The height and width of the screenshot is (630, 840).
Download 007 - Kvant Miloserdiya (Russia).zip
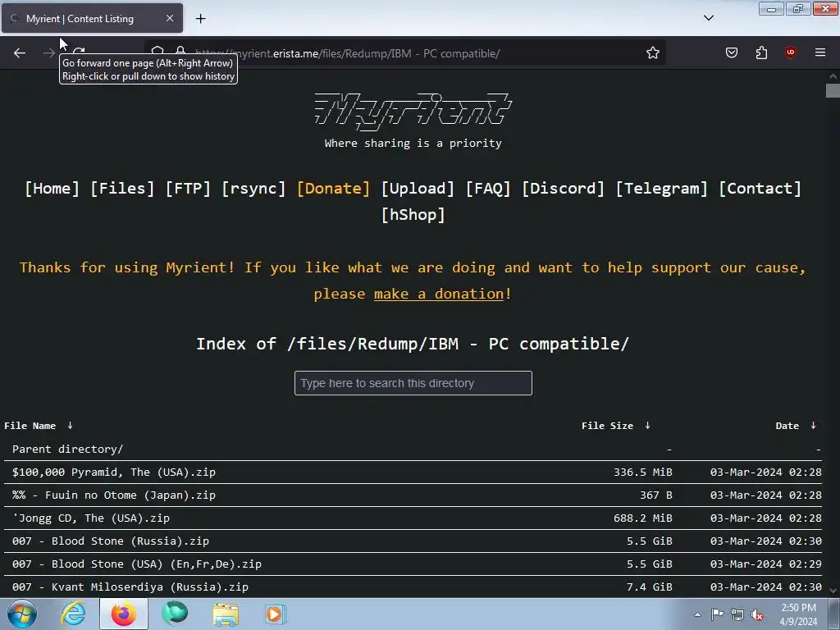click(x=130, y=587)
